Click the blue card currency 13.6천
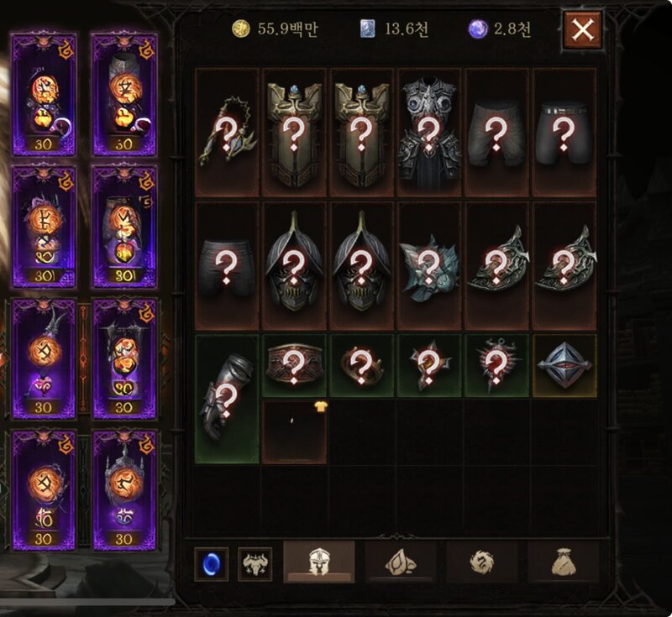672x617 pixels. [x=394, y=29]
